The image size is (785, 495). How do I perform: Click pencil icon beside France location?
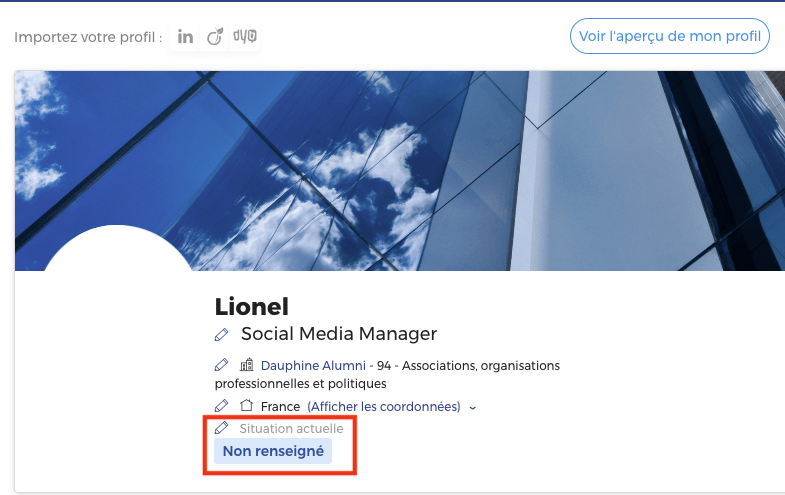(x=221, y=405)
